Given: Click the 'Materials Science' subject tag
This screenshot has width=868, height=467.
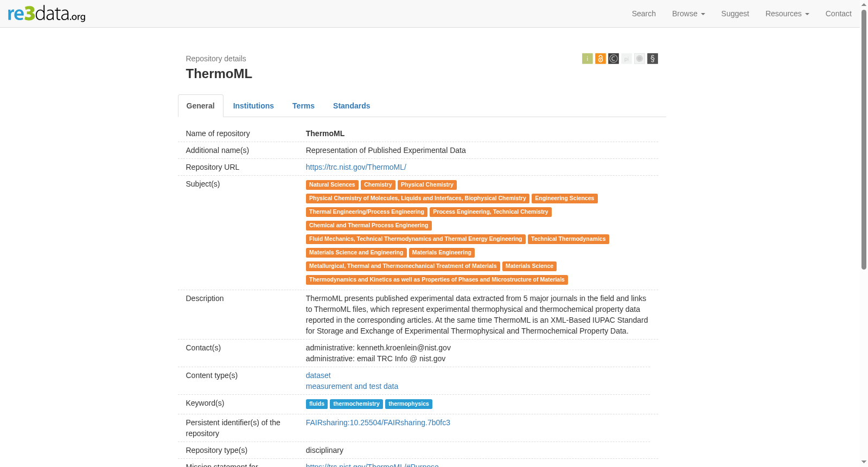Looking at the screenshot, I should (x=529, y=266).
